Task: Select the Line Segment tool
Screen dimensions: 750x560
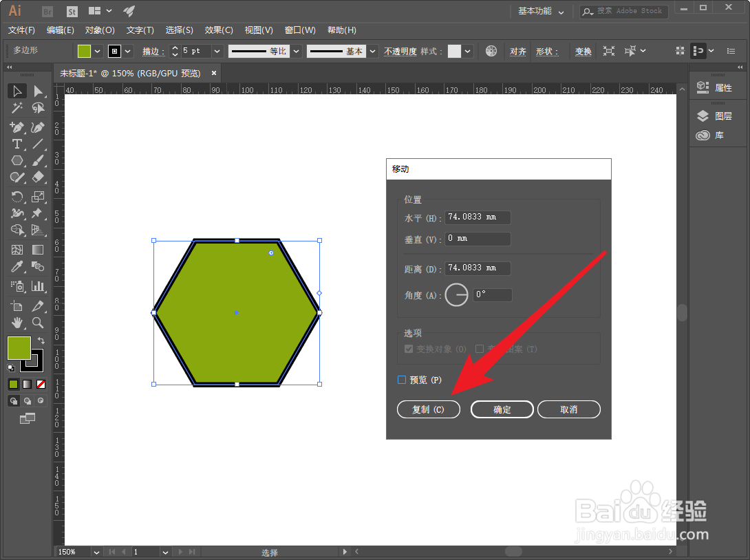Action: [38, 144]
